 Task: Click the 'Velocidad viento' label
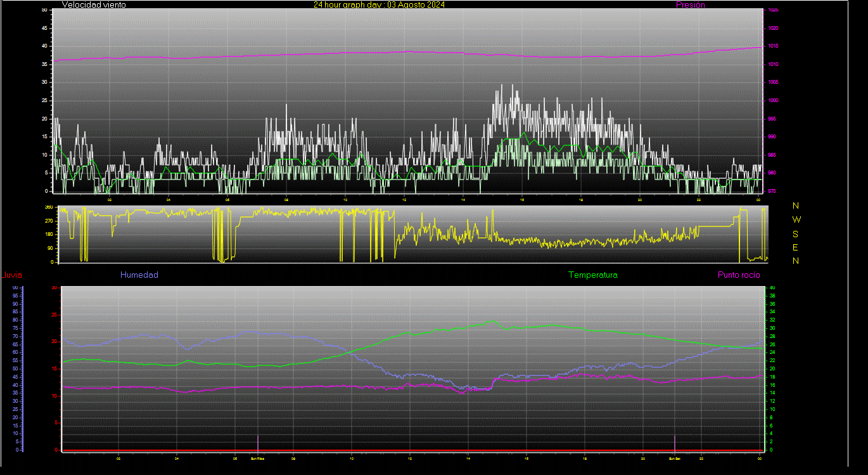click(x=94, y=4)
